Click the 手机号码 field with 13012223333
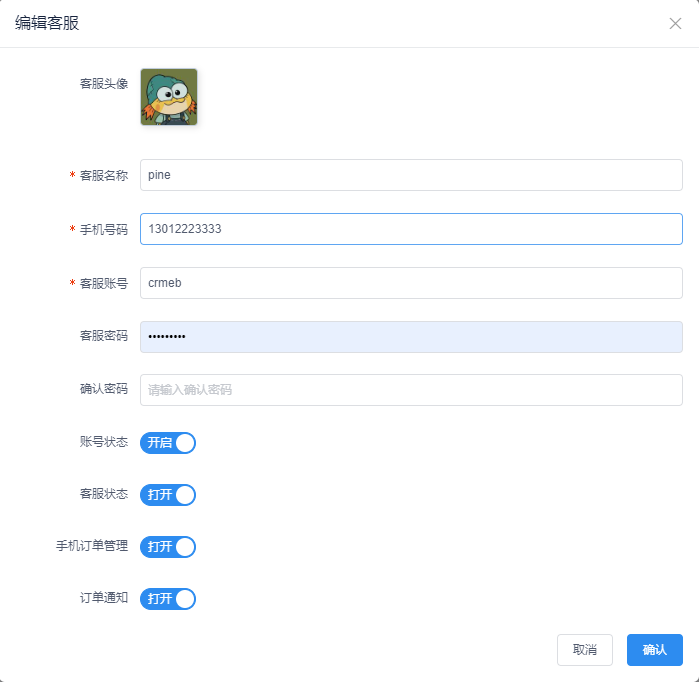Image resolution: width=699 pixels, height=682 pixels. click(411, 229)
